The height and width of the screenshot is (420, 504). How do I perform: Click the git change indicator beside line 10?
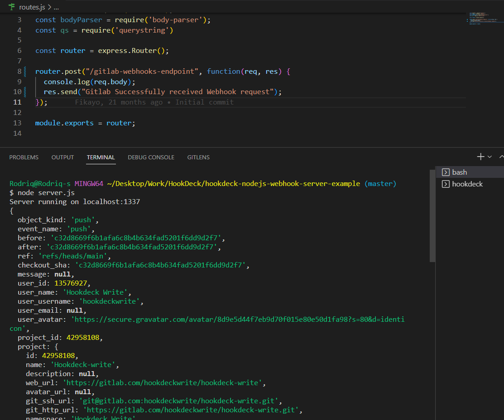click(24, 92)
